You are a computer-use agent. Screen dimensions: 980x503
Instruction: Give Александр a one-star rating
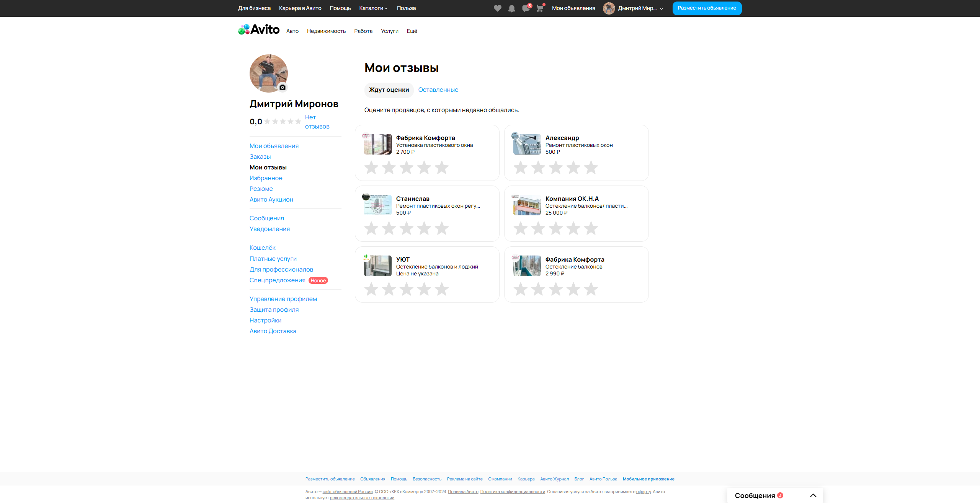520,168
